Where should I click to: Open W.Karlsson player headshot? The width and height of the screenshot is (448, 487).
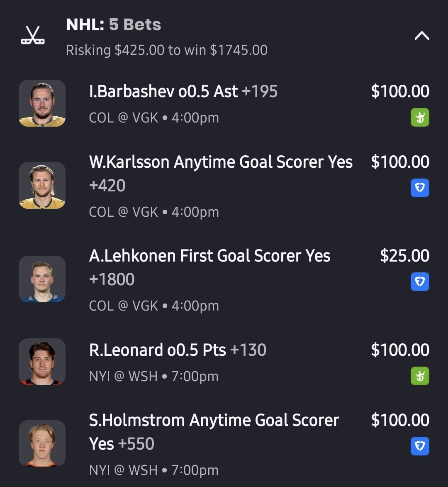tap(42, 185)
